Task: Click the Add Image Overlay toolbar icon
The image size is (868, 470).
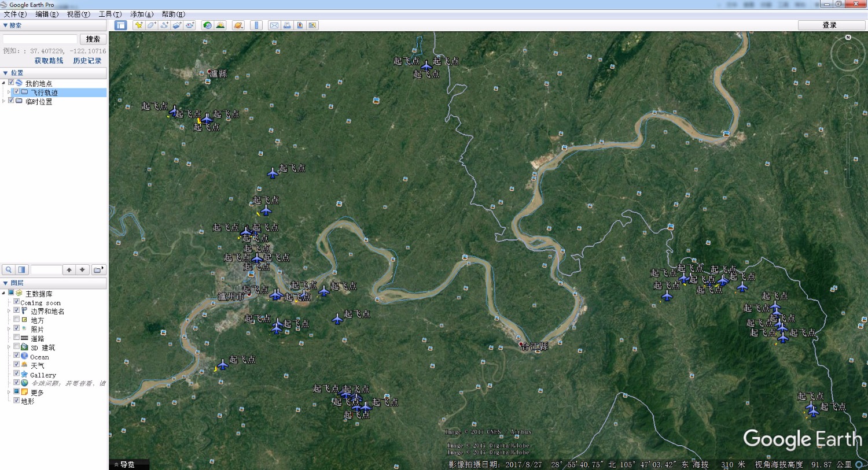Action: [x=176, y=25]
